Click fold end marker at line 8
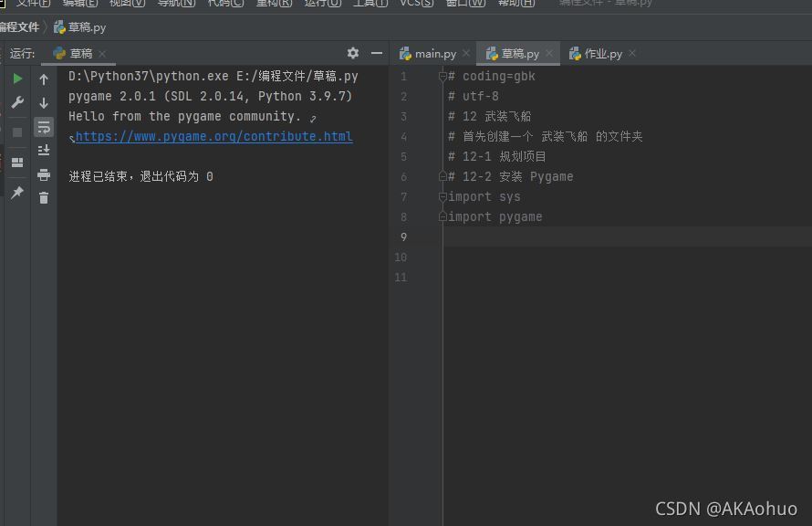812x526 pixels. 442,216
